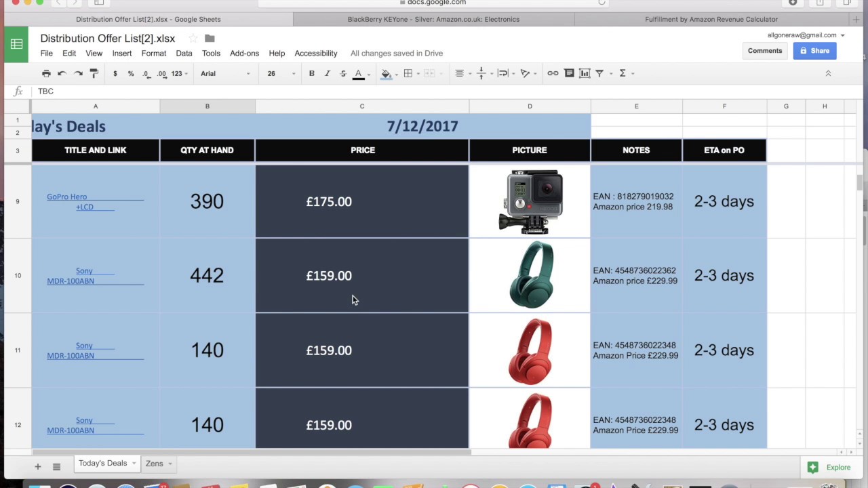
Task: Open text rotation options
Action: coord(525,73)
